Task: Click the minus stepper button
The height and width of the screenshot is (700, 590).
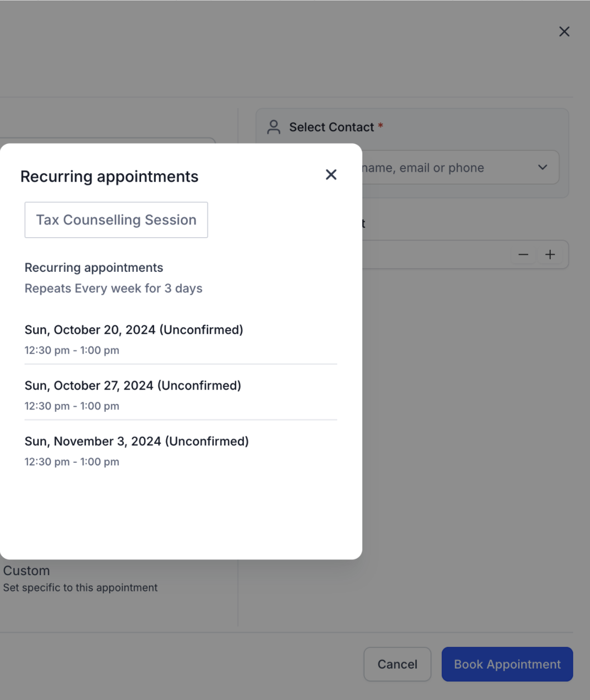Action: (523, 254)
